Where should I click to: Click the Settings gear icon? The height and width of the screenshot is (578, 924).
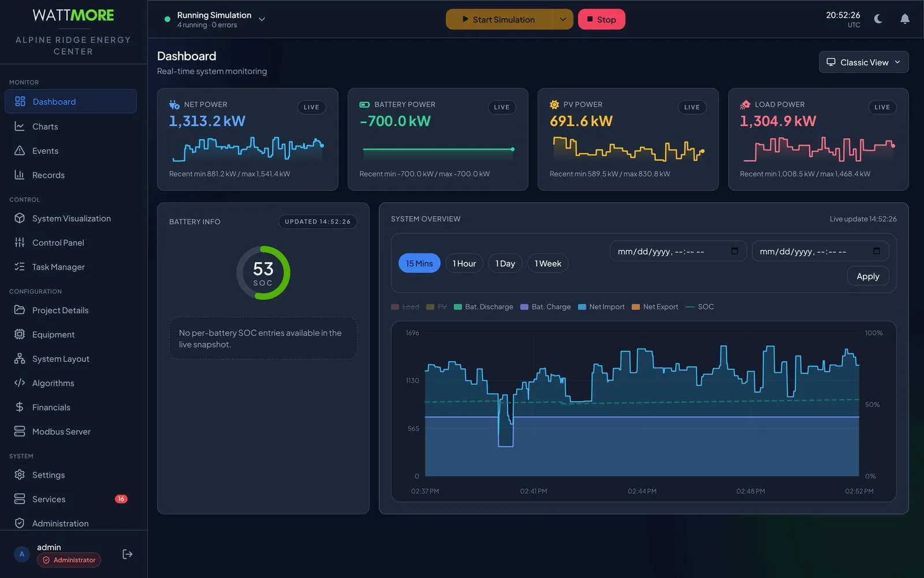[x=20, y=475]
